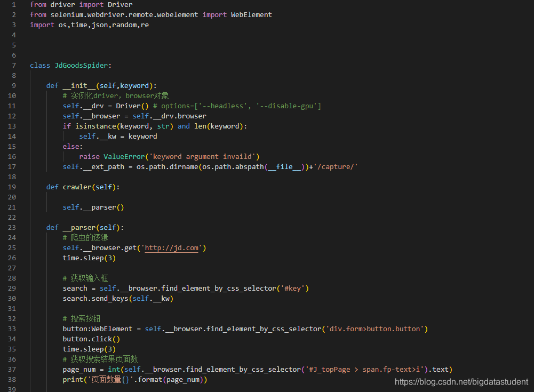Select the ValueError text on line 16
534x392 pixels.
pyautogui.click(x=124, y=157)
